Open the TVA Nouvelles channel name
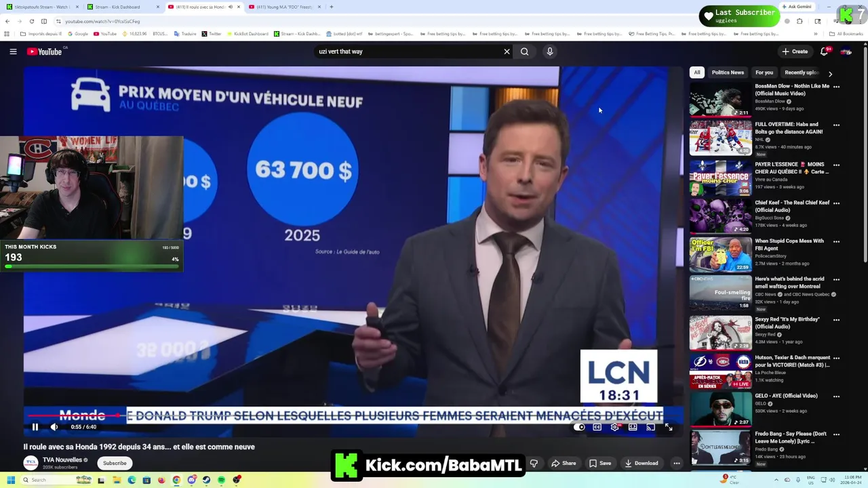Screen dimensions: 868x488 (62, 460)
